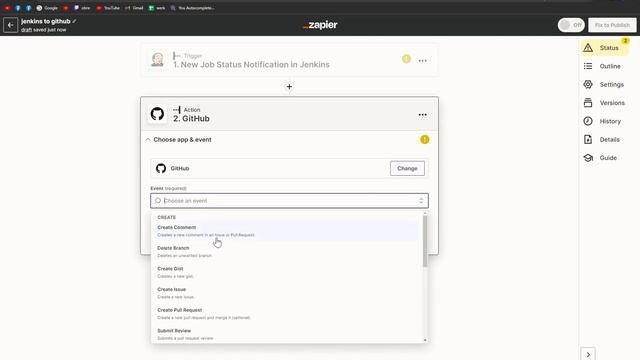Select the Versions sidebar label
The width and height of the screenshot is (640, 360).
[x=612, y=103]
